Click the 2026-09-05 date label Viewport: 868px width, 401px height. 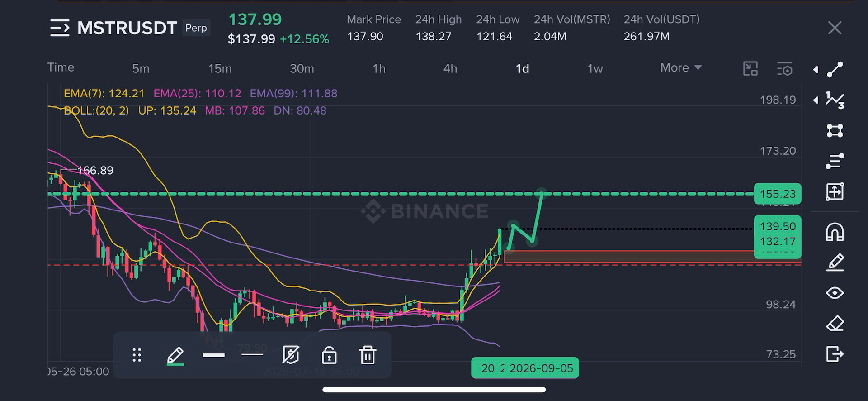541,368
